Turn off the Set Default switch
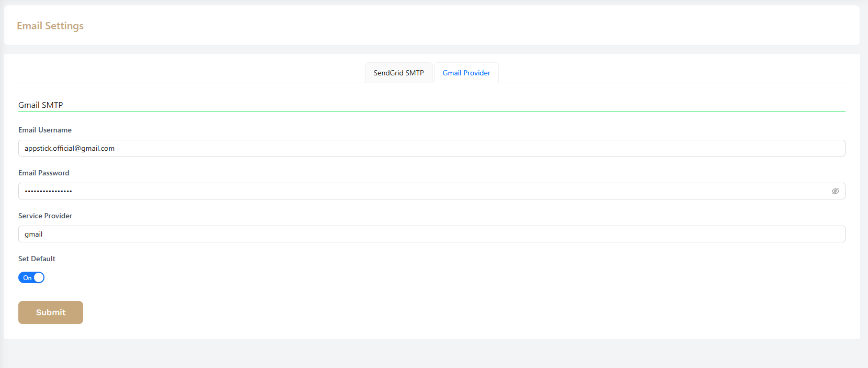Screen dimensions: 868x368 click(31, 277)
